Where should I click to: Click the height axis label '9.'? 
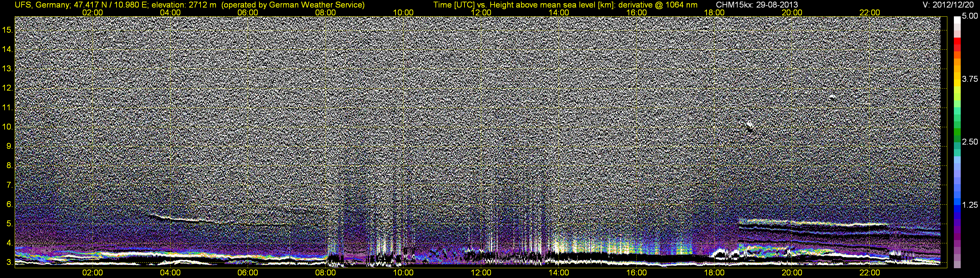tap(10, 146)
